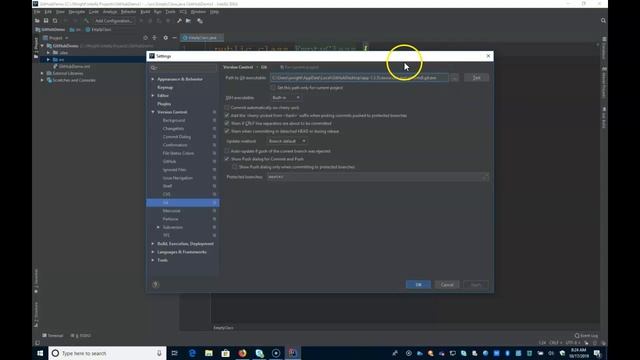
Task: Enable Commit automatically on cherry-pick
Action: click(227, 108)
